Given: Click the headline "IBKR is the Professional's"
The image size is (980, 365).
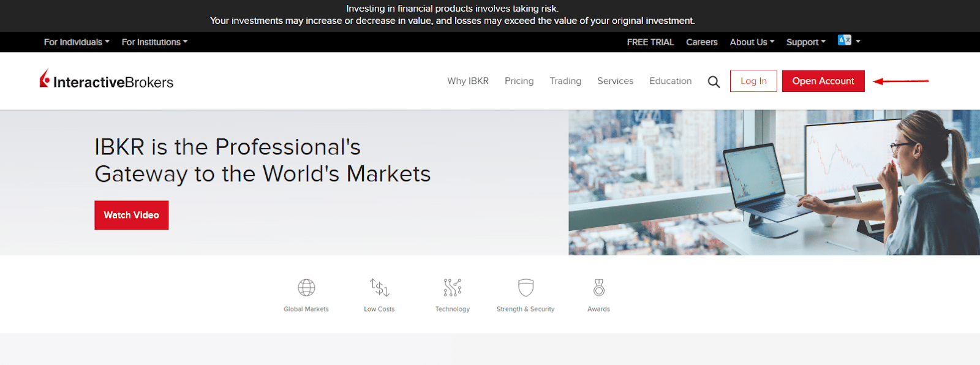Looking at the screenshot, I should click(x=227, y=147).
